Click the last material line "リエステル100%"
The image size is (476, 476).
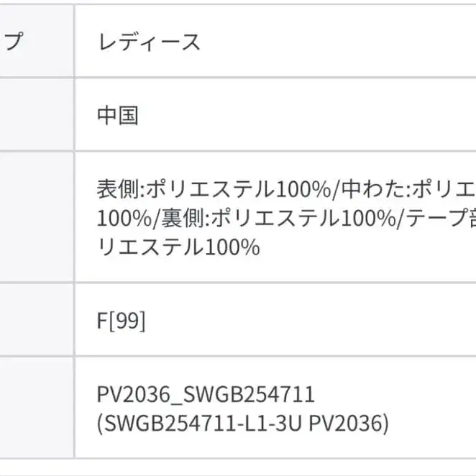pos(178,247)
